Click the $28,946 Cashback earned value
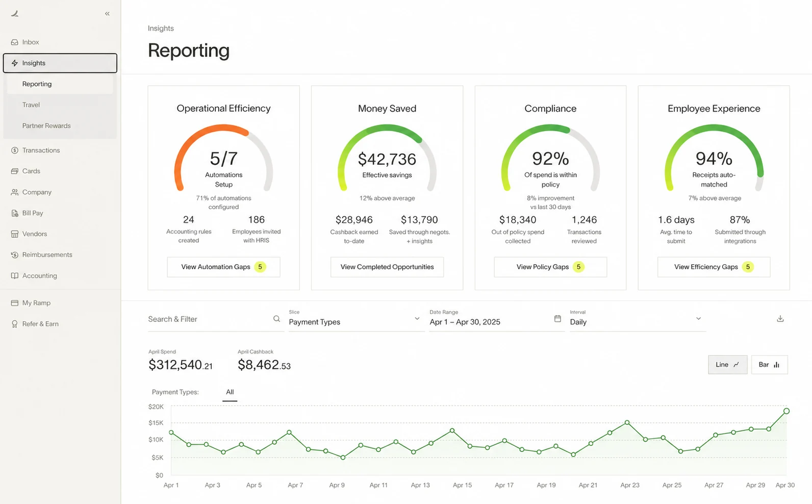 (x=354, y=220)
